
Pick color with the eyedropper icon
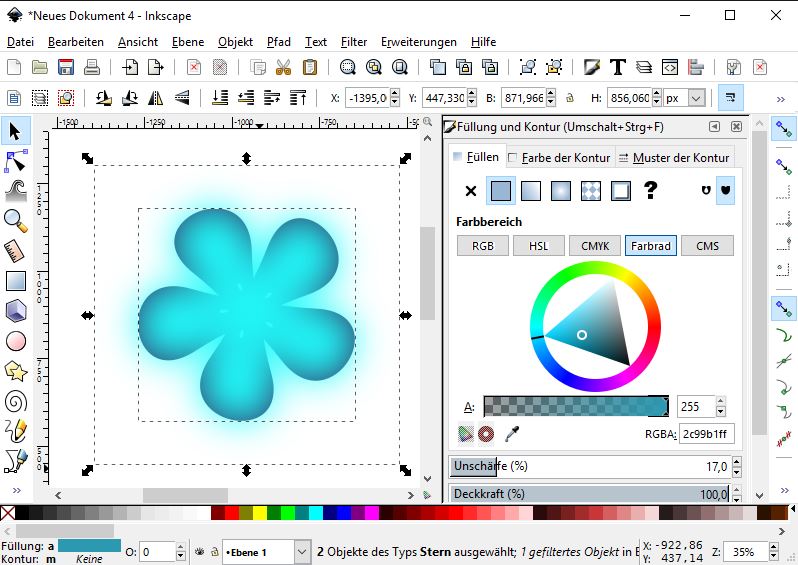tap(512, 434)
